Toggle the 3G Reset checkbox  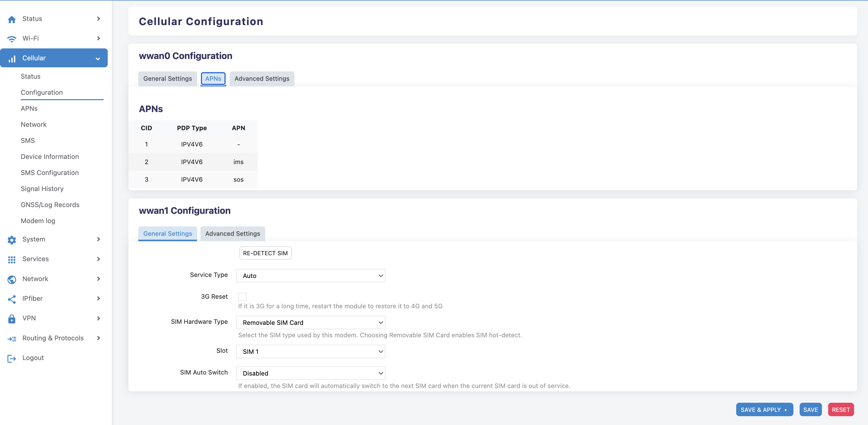pos(242,297)
